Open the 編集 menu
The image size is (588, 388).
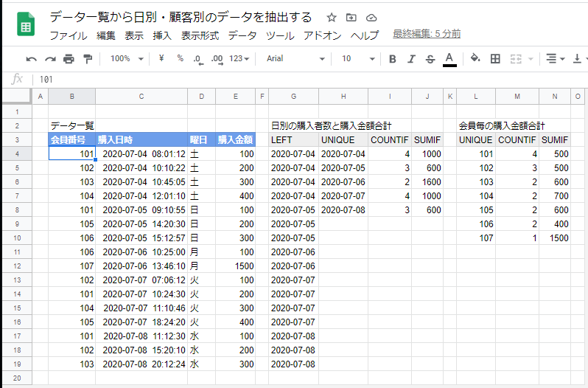coord(106,35)
